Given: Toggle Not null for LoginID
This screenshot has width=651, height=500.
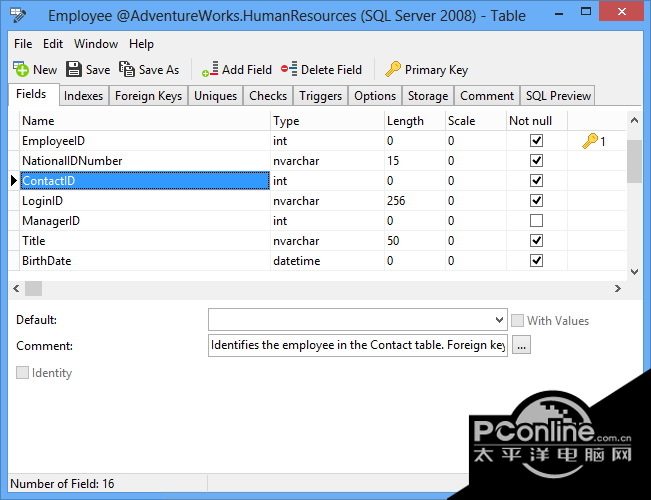Looking at the screenshot, I should pos(536,201).
